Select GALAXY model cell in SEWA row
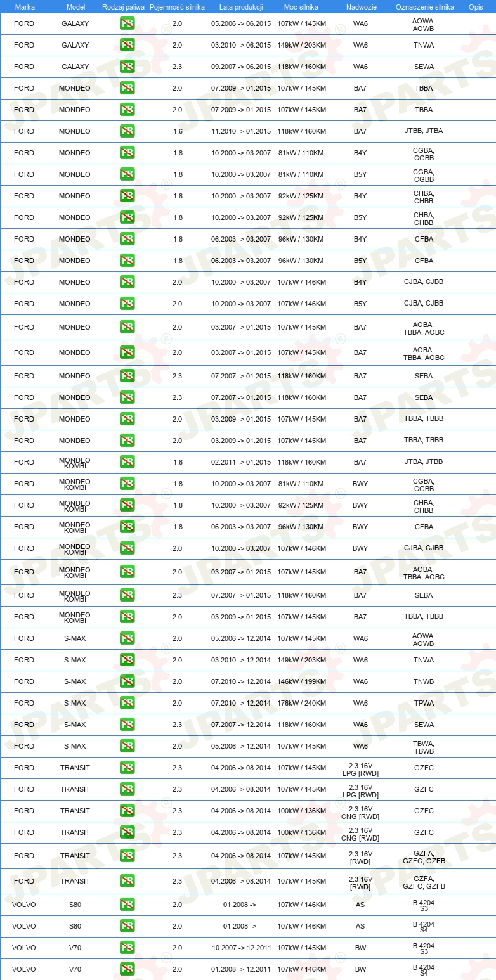Viewport: 496px width, 980px height. coord(75,67)
